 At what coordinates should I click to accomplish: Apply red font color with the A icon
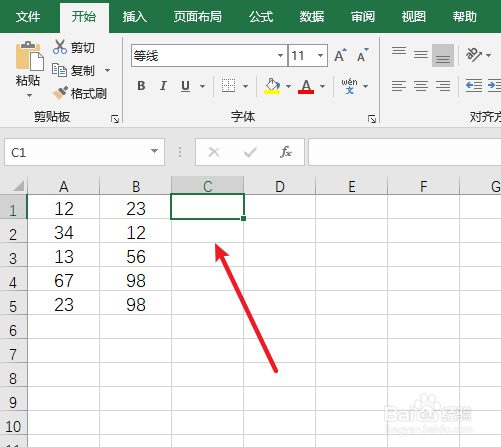[306, 86]
